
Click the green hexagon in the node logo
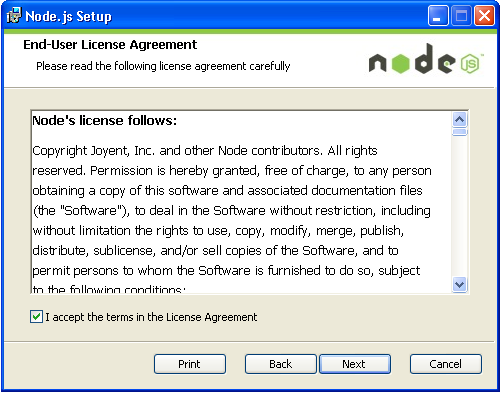(400, 63)
